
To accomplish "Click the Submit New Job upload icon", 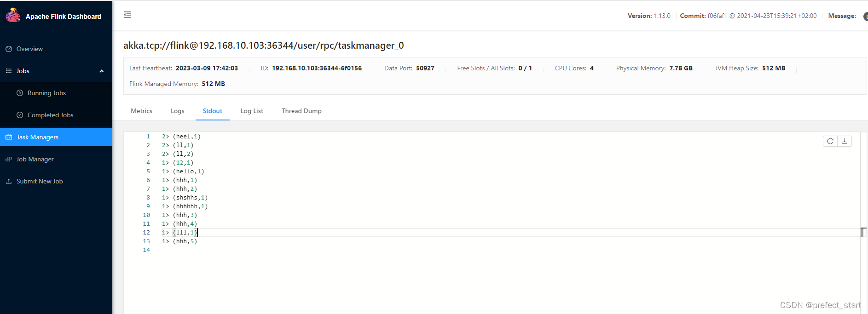I will coord(9,181).
